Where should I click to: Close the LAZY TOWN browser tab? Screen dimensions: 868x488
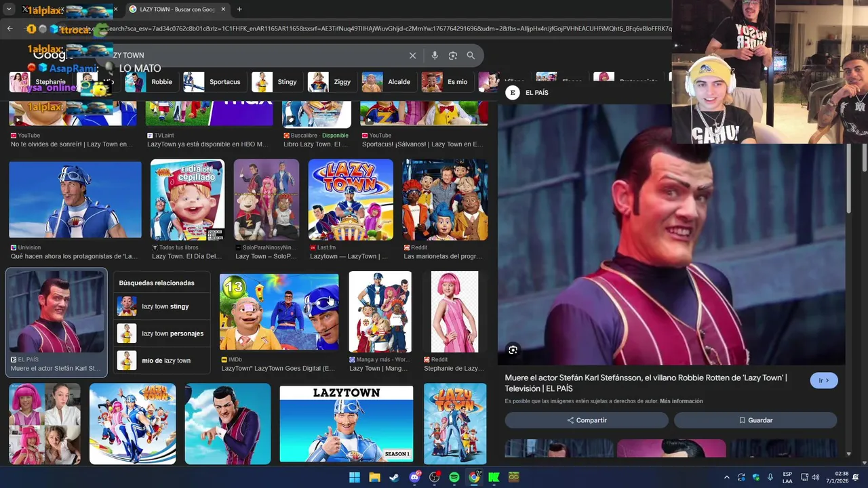pyautogui.click(x=223, y=9)
